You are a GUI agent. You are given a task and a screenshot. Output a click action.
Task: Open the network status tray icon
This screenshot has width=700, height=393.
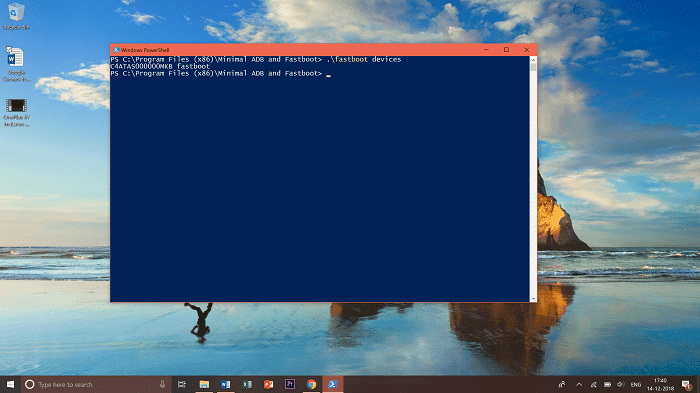tap(593, 385)
